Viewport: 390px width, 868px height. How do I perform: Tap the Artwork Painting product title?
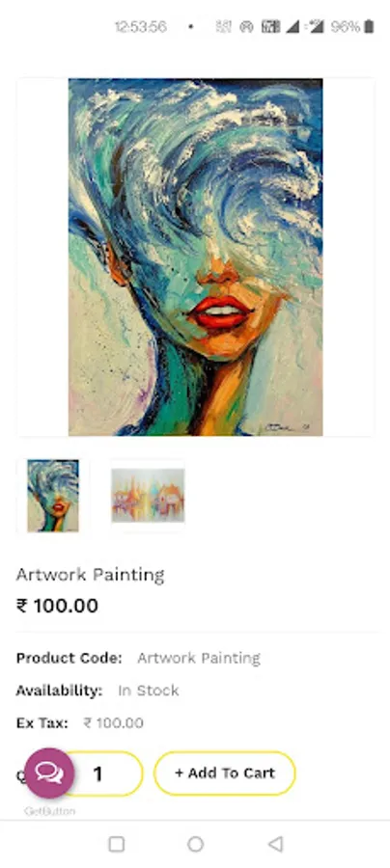(x=91, y=575)
